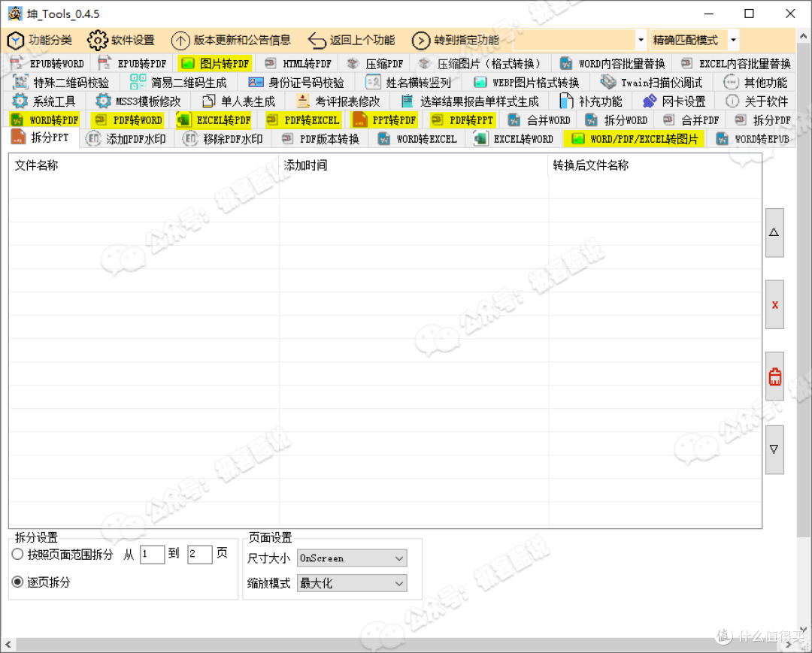The image size is (812, 653).
Task: Open 添加PDF水印 tab
Action: coord(126,139)
